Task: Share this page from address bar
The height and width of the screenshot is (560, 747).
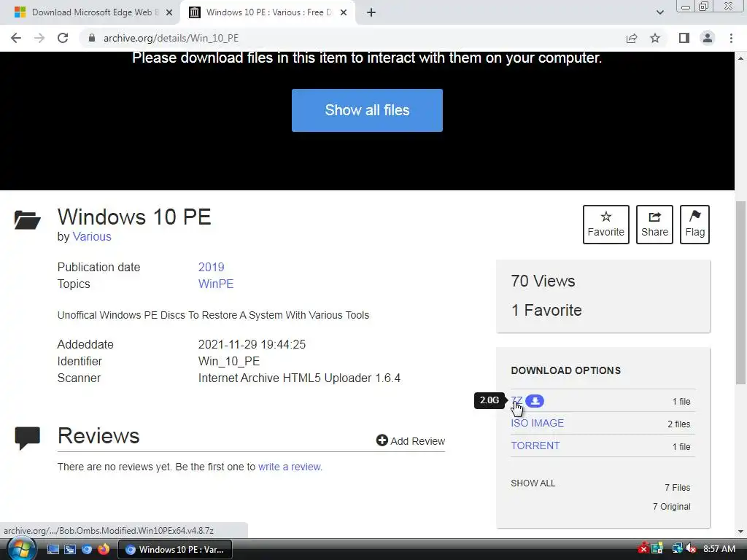Action: [x=632, y=38]
